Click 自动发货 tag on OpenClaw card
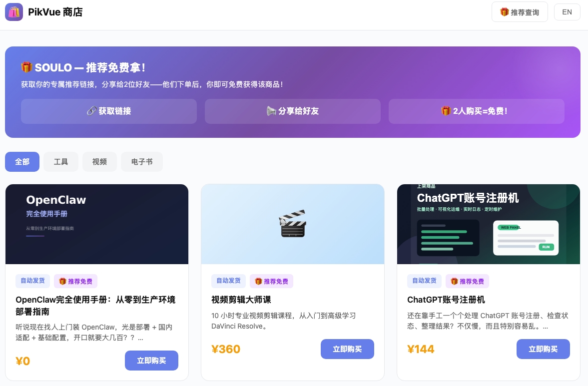This screenshot has width=588, height=386. tap(32, 281)
